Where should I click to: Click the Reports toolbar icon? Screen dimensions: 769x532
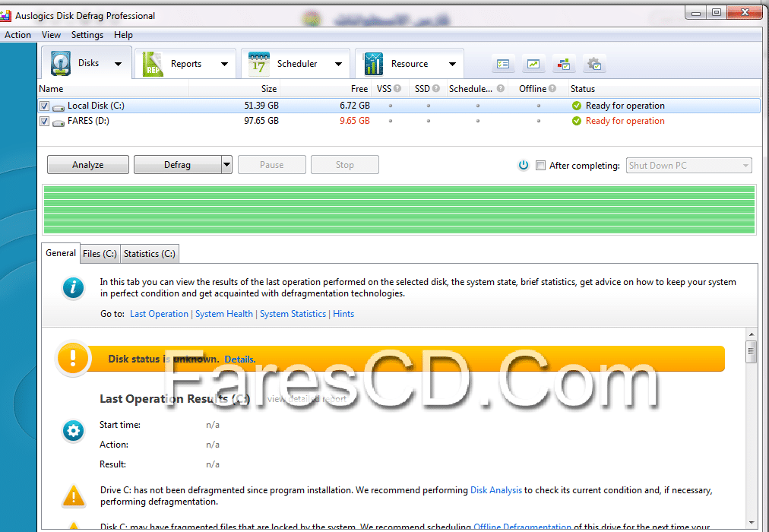(x=153, y=64)
